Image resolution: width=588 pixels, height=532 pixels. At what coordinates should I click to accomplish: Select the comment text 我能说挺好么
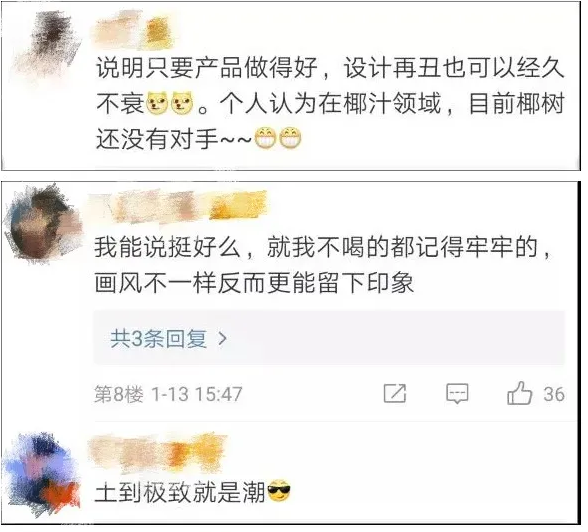pyautogui.click(x=167, y=247)
